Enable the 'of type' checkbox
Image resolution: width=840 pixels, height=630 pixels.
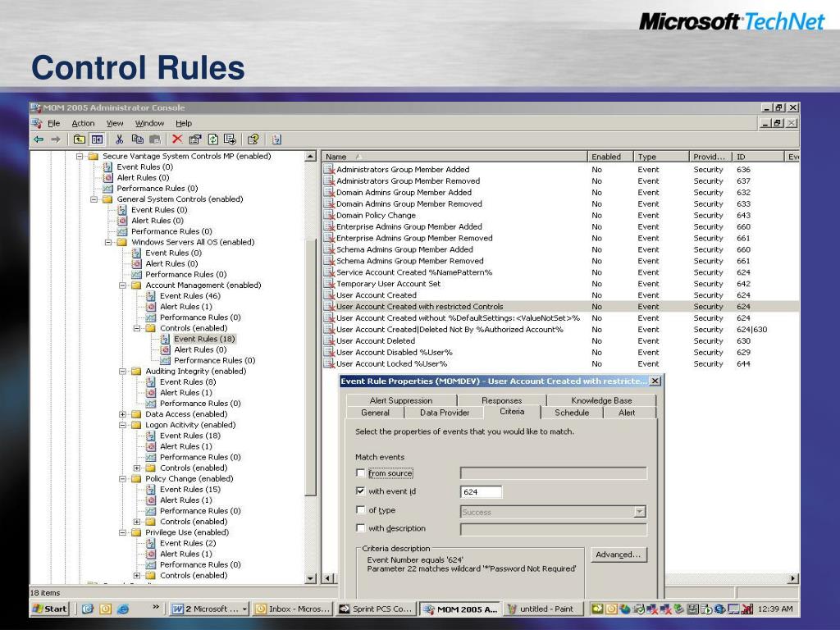(x=361, y=510)
